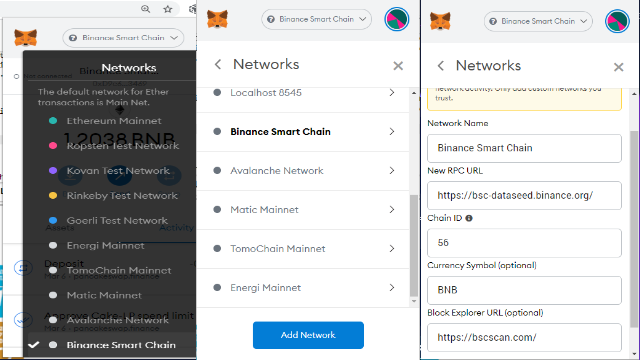Screen dimensions: 640x360
Task: Click the purple dot beside Kovan Test Network
Action: click(x=53, y=171)
